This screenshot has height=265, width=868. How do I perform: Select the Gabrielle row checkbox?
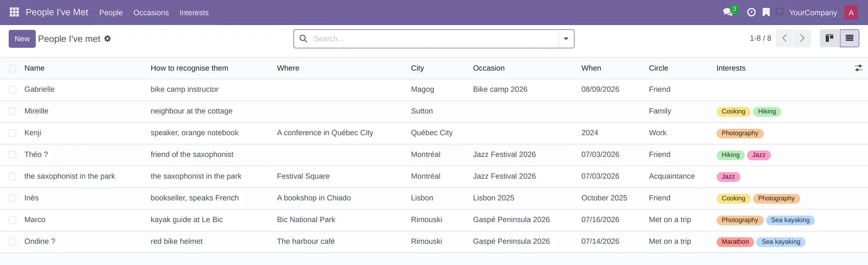point(12,90)
